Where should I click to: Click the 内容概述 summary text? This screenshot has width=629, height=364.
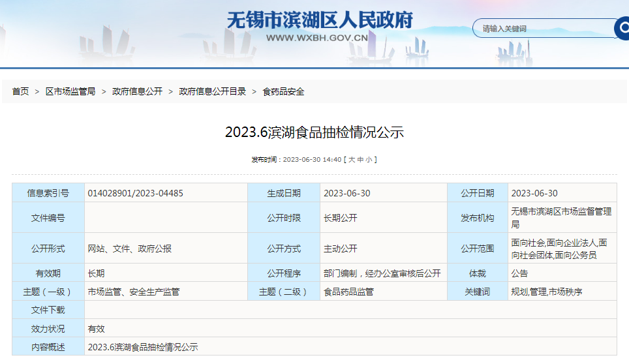pos(143,347)
